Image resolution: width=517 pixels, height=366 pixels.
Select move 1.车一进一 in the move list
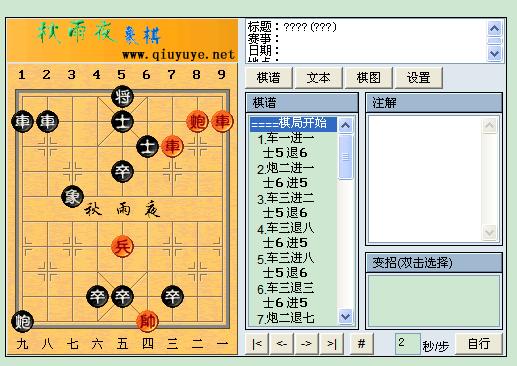tap(286, 138)
